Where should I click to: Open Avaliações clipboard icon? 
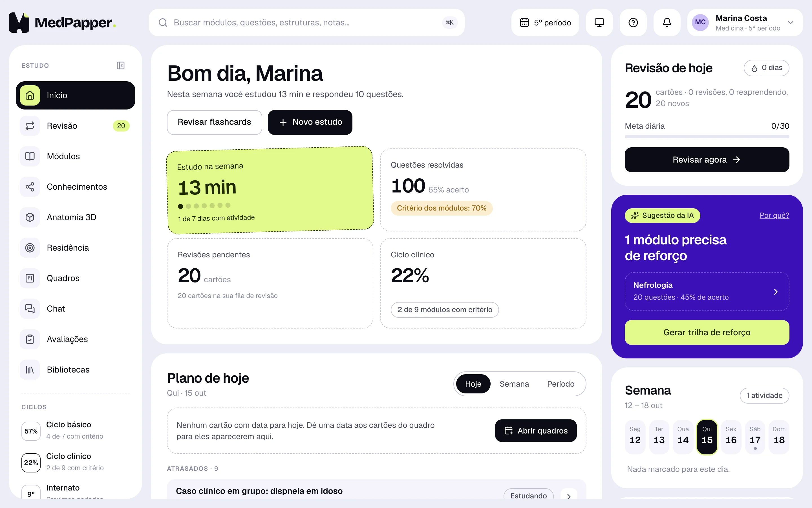coord(30,339)
